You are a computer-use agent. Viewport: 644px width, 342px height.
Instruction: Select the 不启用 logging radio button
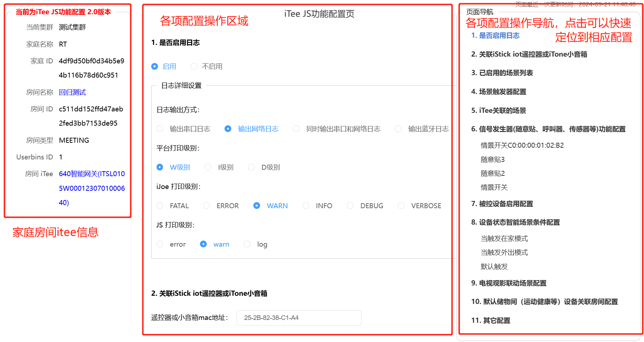[x=194, y=67]
